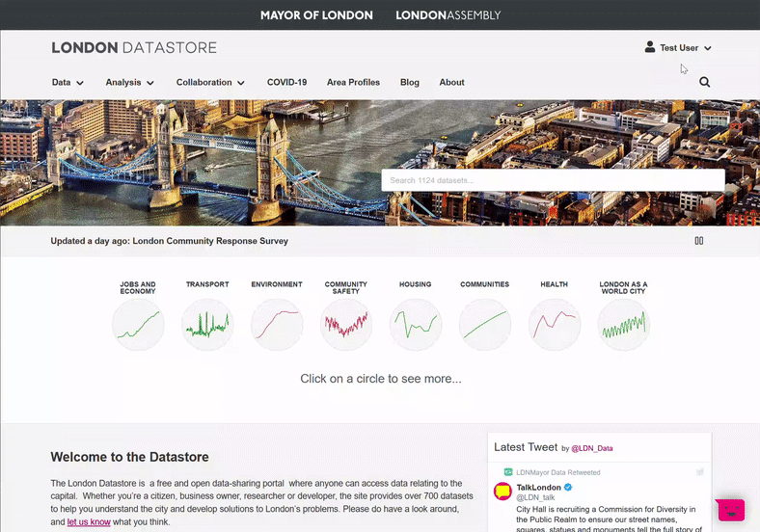Expand the Analysis menu
760x532 pixels.
[x=129, y=82]
